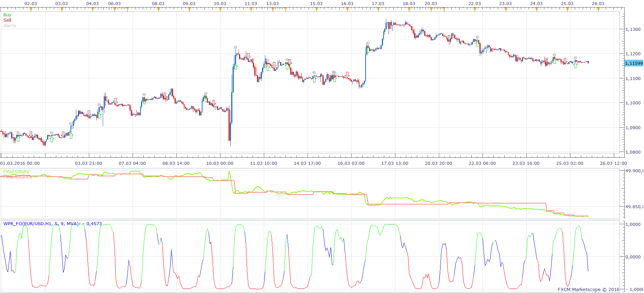Click the 01.03.2016 00:00 time label
The width and height of the screenshot is (644, 293).
(x=20, y=163)
